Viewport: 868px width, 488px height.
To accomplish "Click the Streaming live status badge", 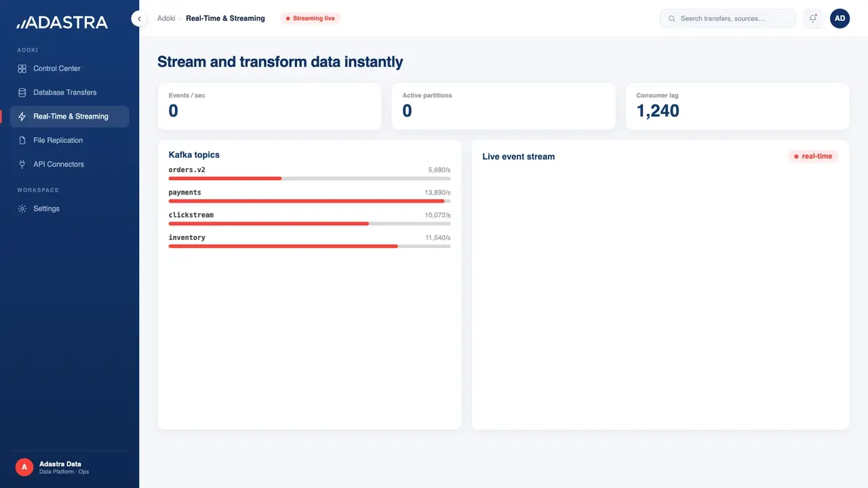I will click(x=311, y=18).
